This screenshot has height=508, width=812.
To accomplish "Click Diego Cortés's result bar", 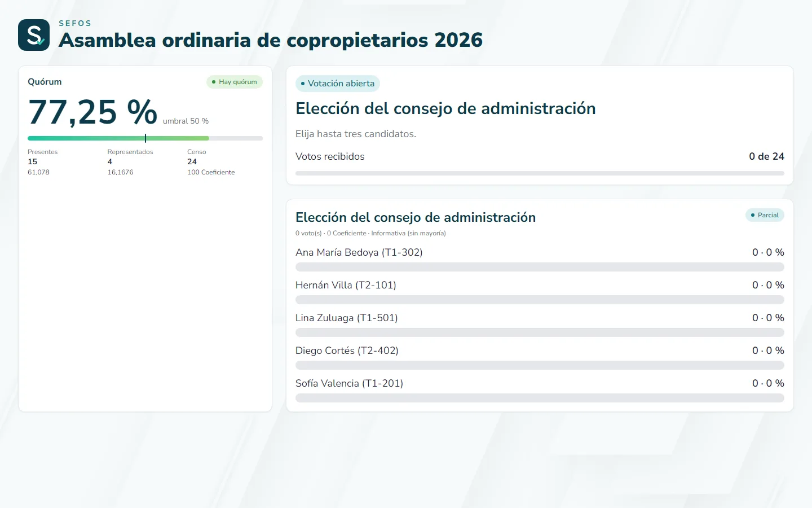I will click(x=540, y=365).
